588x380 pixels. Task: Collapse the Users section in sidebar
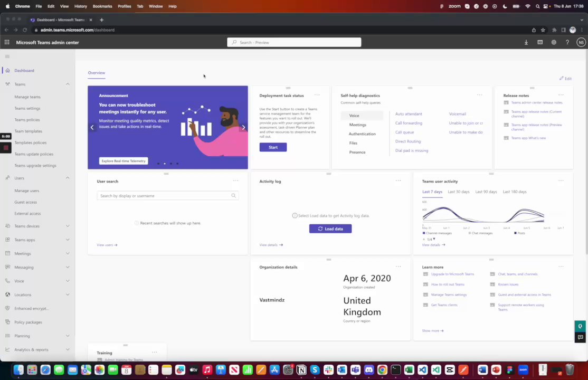(x=68, y=178)
